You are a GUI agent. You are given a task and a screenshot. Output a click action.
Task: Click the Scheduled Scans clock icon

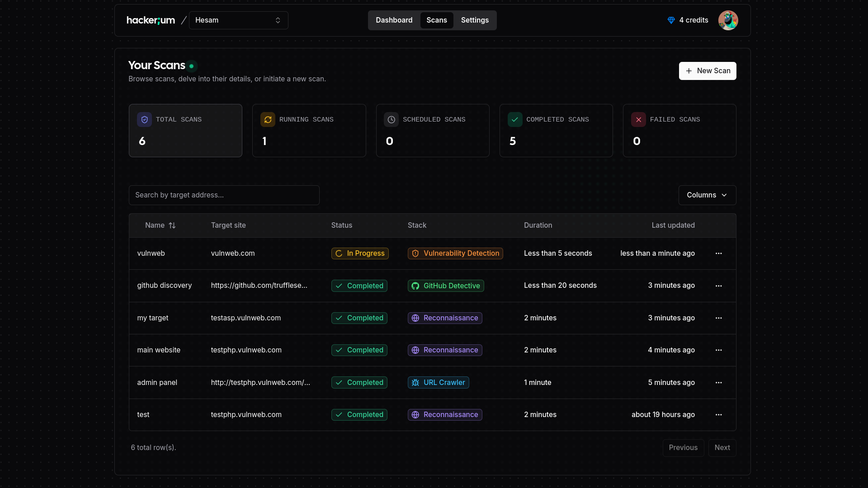[391, 119]
